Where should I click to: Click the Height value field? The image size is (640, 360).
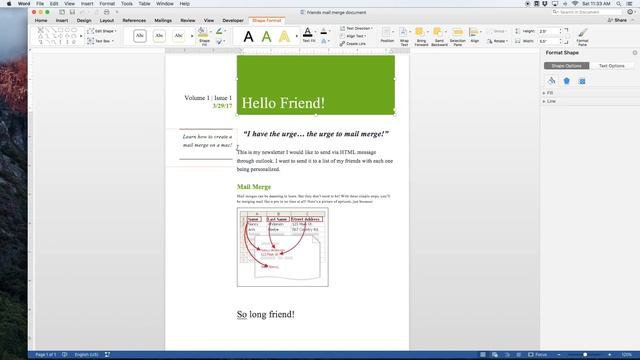tap(549, 31)
